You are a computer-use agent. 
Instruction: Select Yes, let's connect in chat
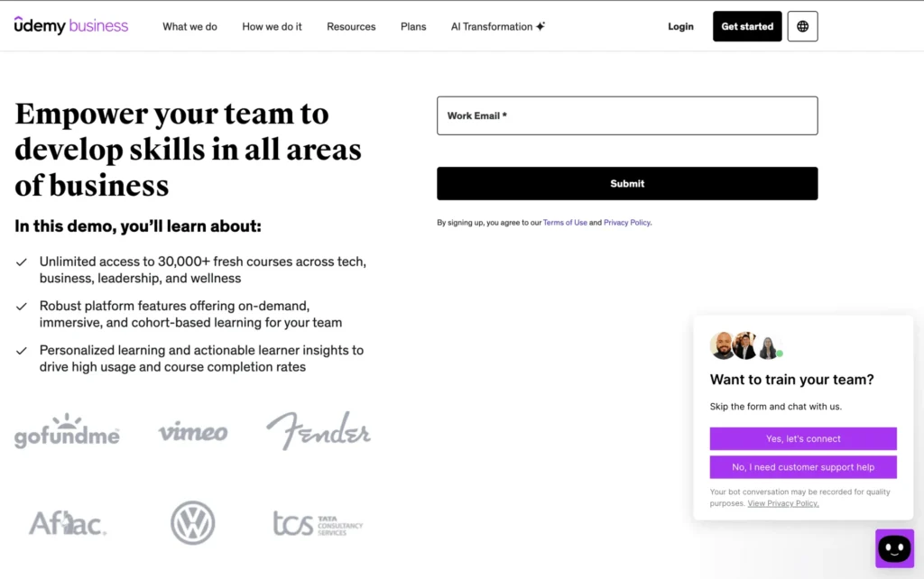pos(802,439)
